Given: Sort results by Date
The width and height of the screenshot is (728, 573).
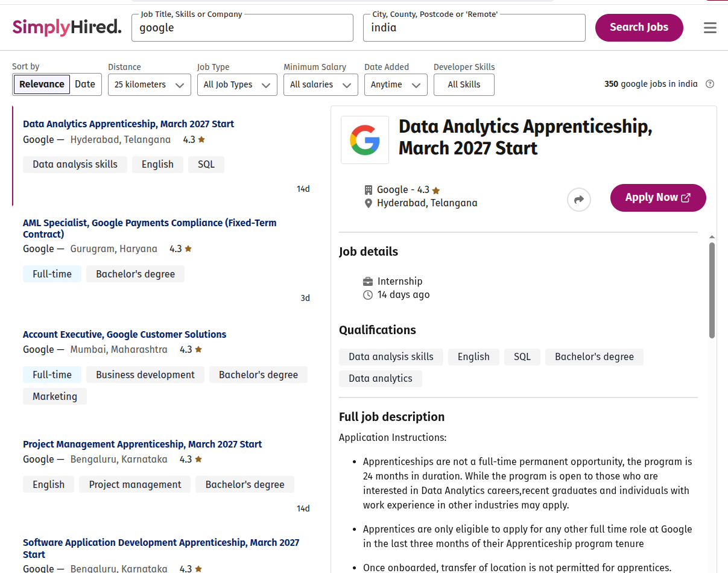Looking at the screenshot, I should coord(85,84).
